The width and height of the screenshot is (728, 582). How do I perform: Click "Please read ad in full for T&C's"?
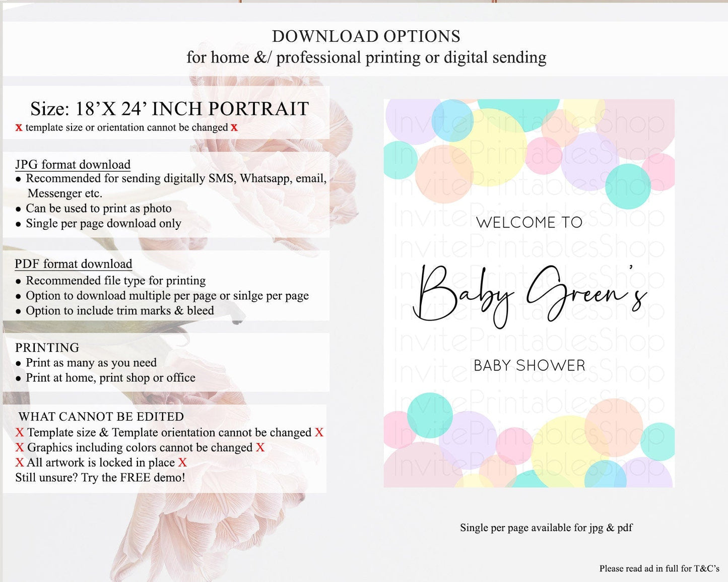click(x=659, y=568)
